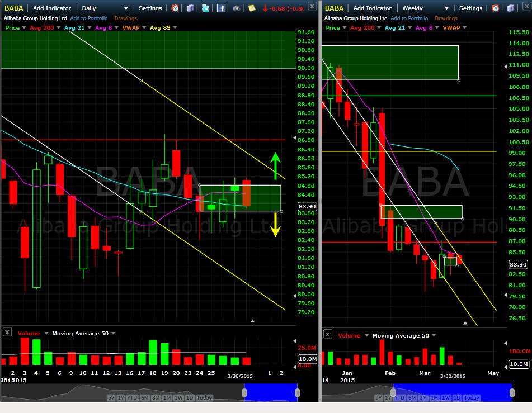Click the binoculars icon in daily toolbar
The width and height of the screenshot is (532, 413).
(x=237, y=8)
